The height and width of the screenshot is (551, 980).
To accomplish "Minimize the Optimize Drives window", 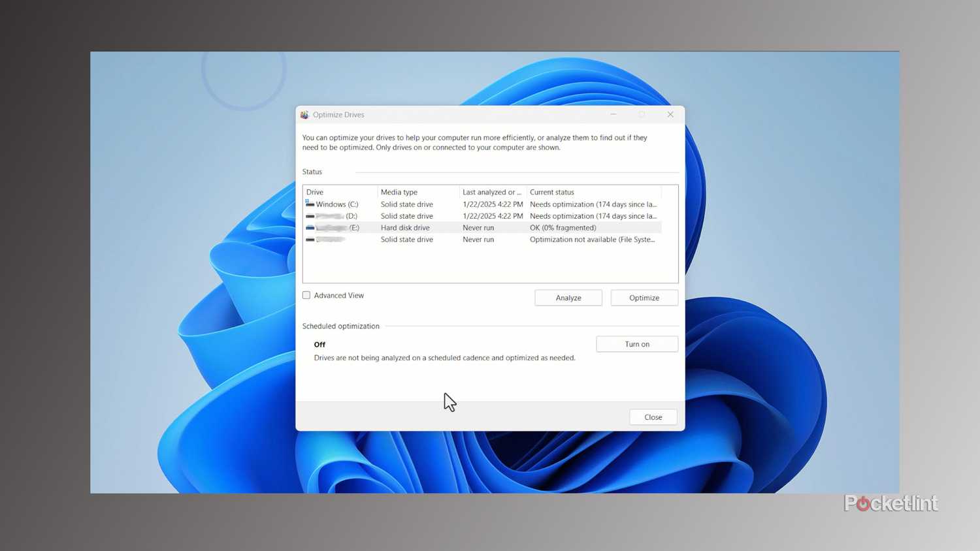I will [613, 115].
